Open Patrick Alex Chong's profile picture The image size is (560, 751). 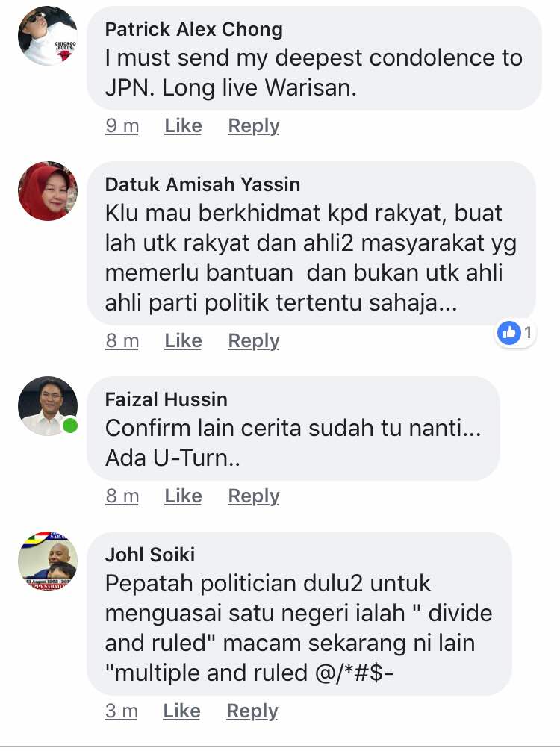pos(48,36)
